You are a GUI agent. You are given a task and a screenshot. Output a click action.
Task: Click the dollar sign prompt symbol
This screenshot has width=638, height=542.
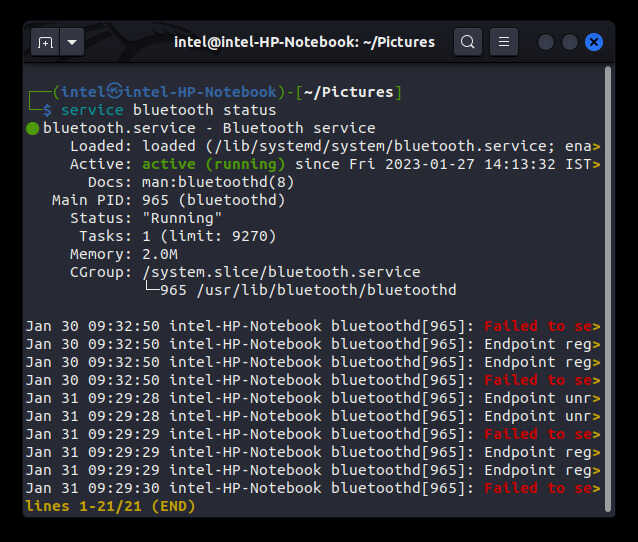coord(46,110)
